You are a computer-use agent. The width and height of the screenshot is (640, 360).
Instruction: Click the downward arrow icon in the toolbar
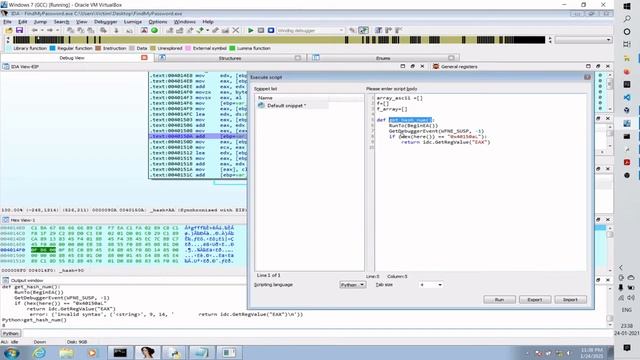(x=116, y=31)
